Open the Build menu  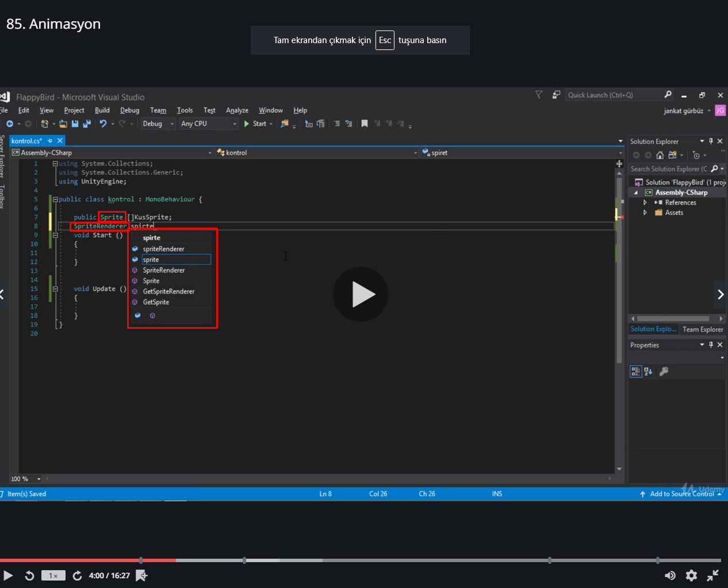pyautogui.click(x=102, y=110)
